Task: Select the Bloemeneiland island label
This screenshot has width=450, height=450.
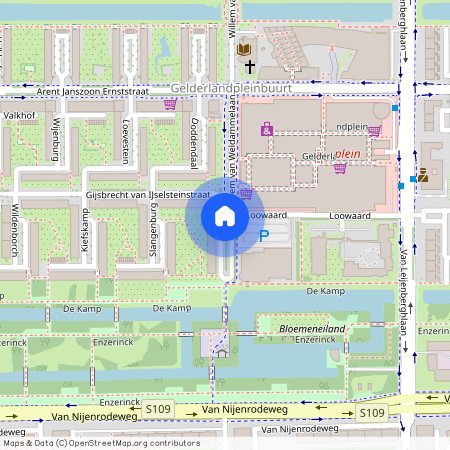Action: [312, 329]
